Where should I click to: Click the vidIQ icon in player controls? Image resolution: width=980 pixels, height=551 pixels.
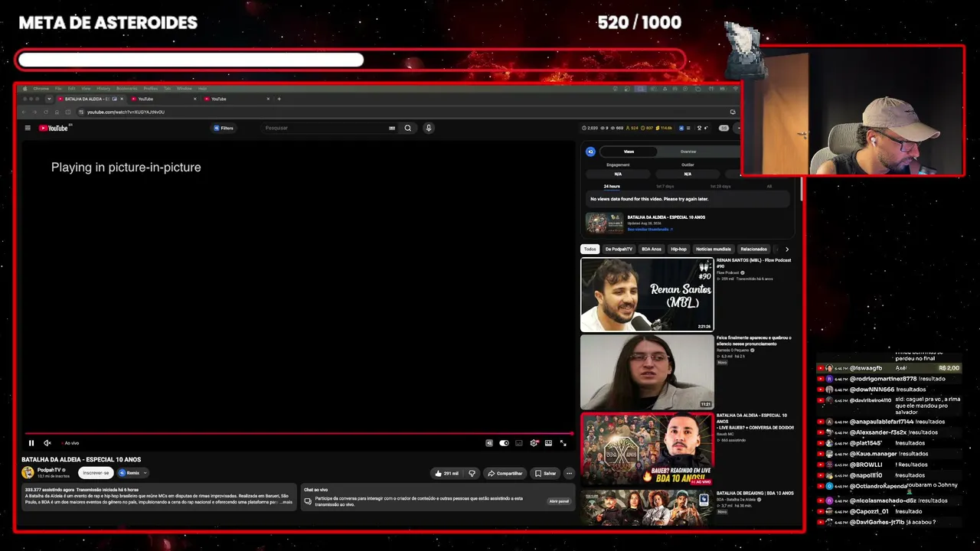(489, 443)
